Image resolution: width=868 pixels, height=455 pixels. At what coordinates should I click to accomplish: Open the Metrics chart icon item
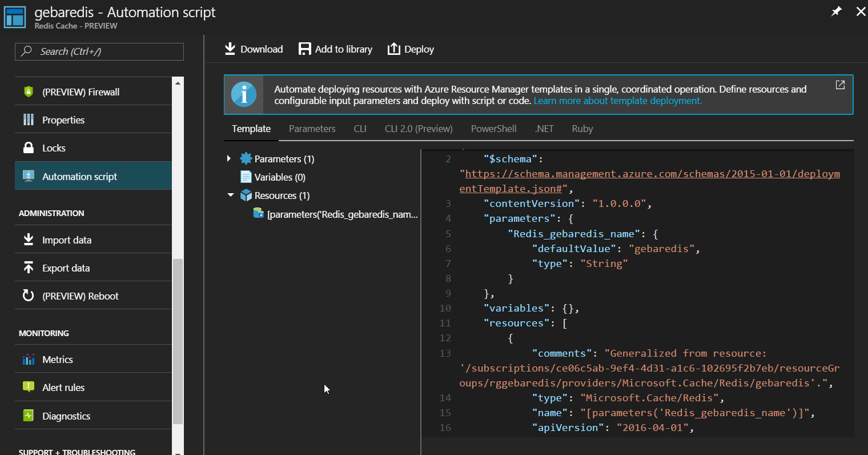pos(29,360)
